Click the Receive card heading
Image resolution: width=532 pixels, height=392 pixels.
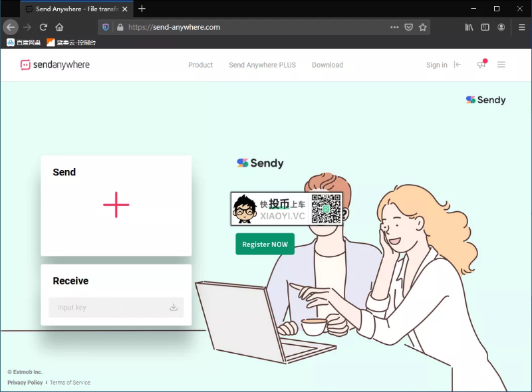pyautogui.click(x=70, y=281)
